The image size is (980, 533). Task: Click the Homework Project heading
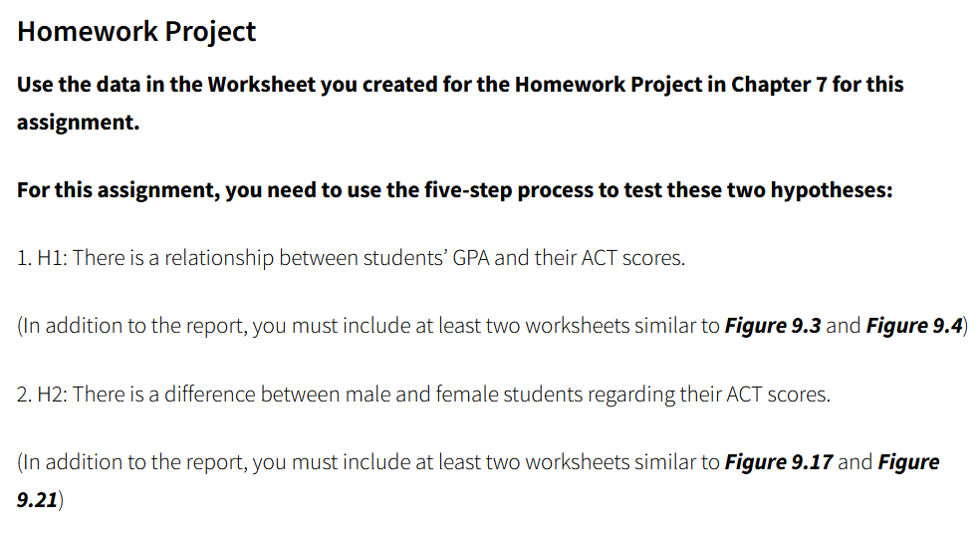[x=136, y=31]
